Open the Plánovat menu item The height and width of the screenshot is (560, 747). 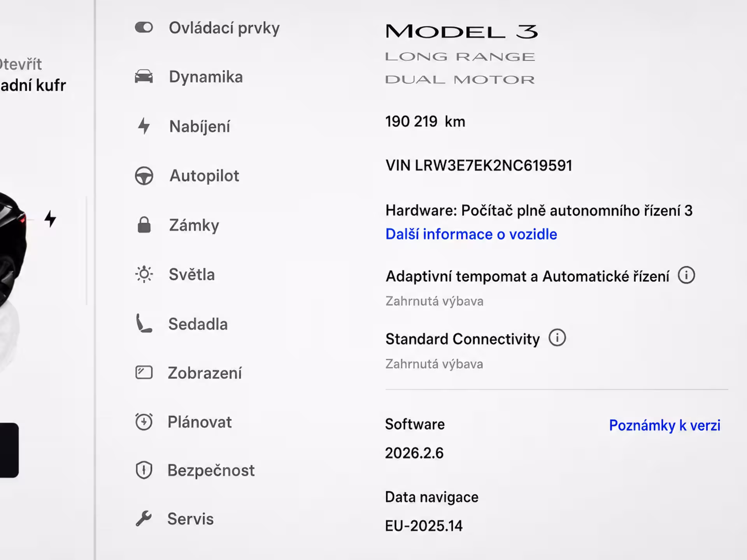pyautogui.click(x=184, y=422)
